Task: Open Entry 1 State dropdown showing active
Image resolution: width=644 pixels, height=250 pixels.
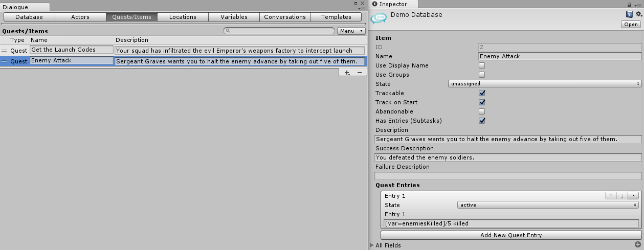Action: tap(548, 205)
